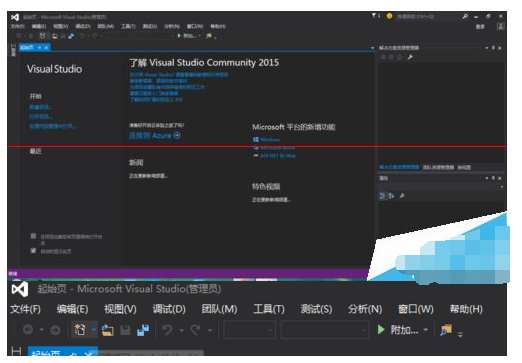Click the 附加... attach button in enlarged toolbar
Screen dimensions: 522x363
coord(404,330)
